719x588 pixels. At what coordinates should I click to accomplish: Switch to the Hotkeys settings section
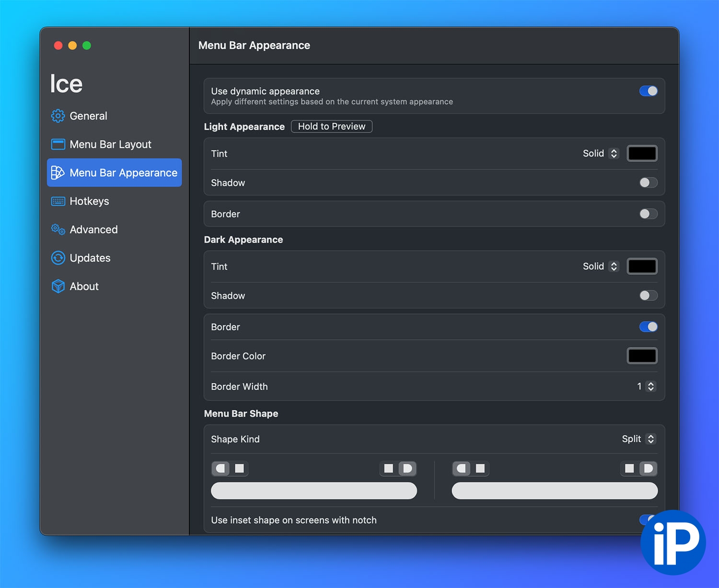89,201
